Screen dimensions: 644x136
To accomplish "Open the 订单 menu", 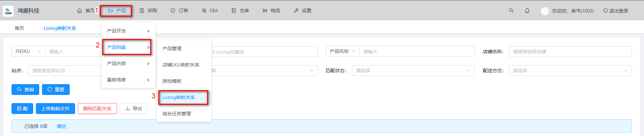I will [x=179, y=11].
